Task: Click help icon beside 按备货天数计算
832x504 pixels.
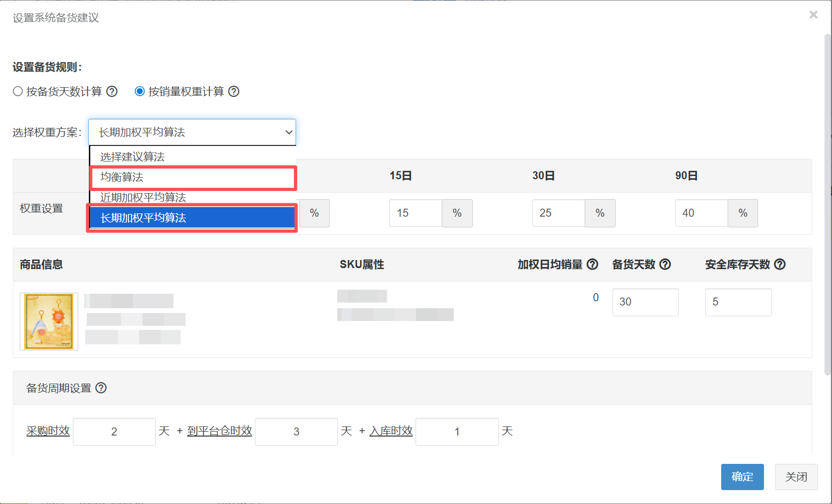Action: 112,91
